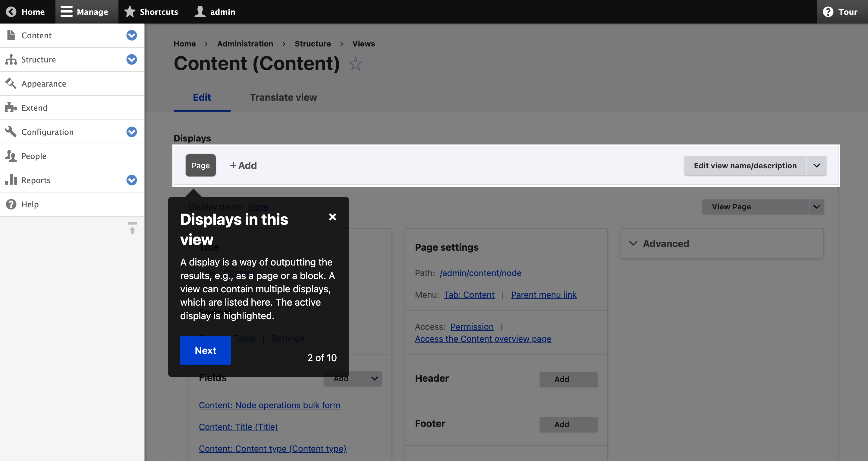Open the /admin/content/node path link
Viewport: 868px width, 461px height.
tap(480, 273)
